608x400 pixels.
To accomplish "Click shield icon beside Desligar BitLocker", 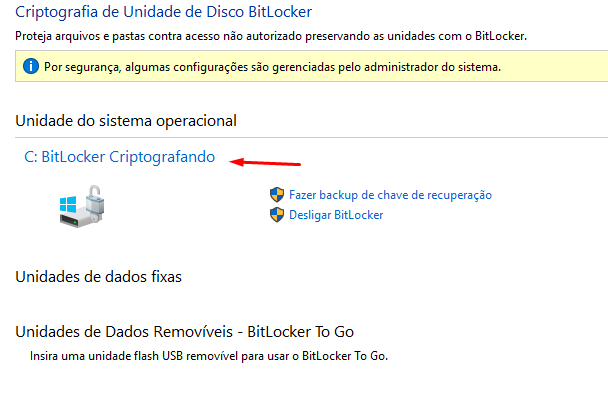I will click(277, 215).
